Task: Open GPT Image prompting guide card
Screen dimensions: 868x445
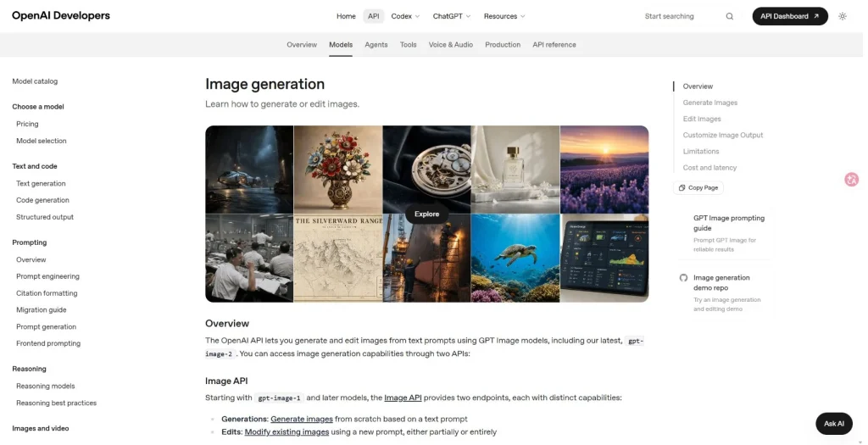Action: [722, 233]
